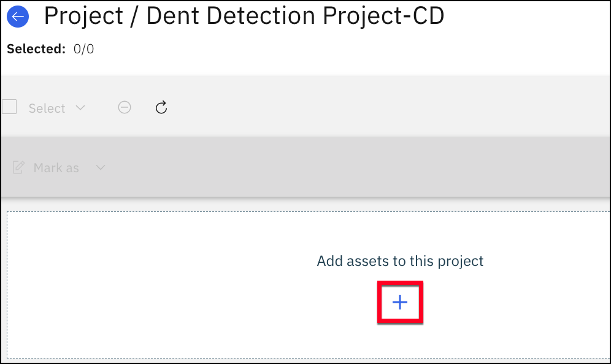Open the Mark as dropdown label
Screen dimensions: 611x364
[x=56, y=168]
